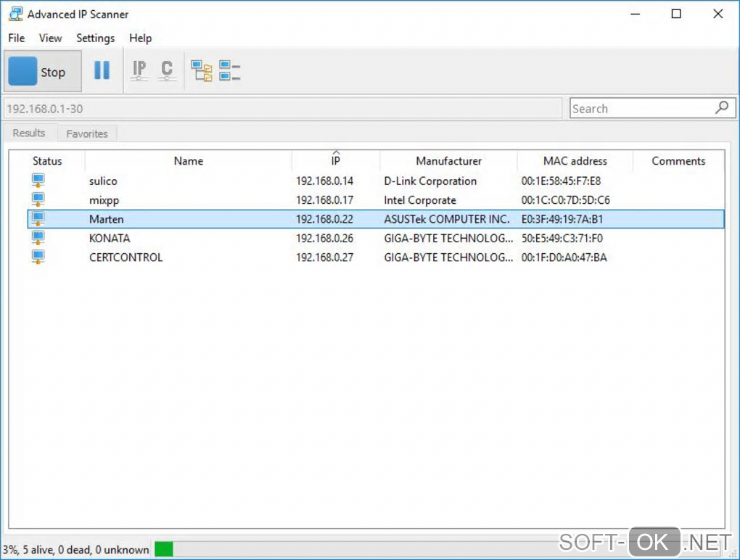Switch to the Favorites tab
Screen dimensions: 740x560
[87, 133]
